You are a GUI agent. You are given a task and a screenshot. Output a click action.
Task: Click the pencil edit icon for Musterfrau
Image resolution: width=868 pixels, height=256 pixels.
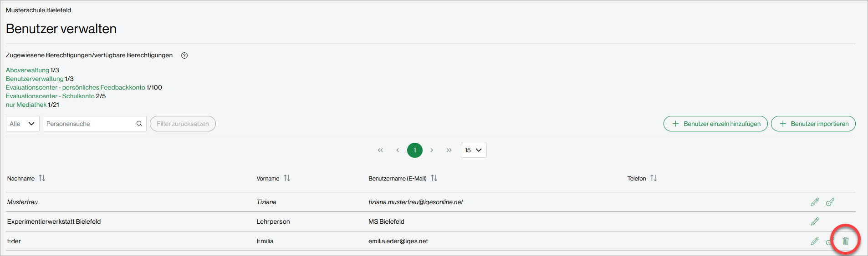pos(815,202)
